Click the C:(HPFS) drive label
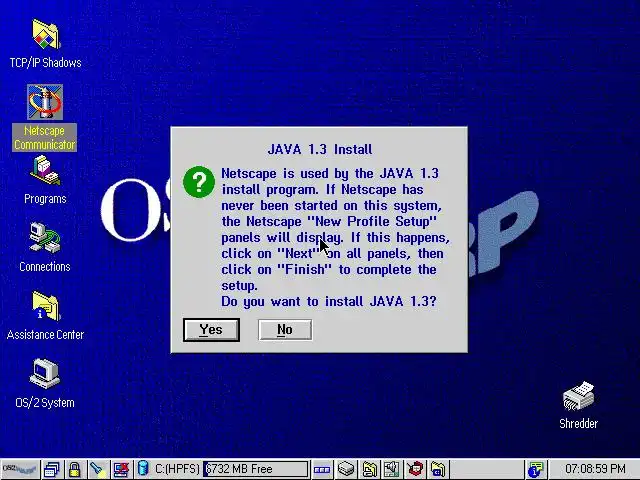 pyautogui.click(x=177, y=469)
